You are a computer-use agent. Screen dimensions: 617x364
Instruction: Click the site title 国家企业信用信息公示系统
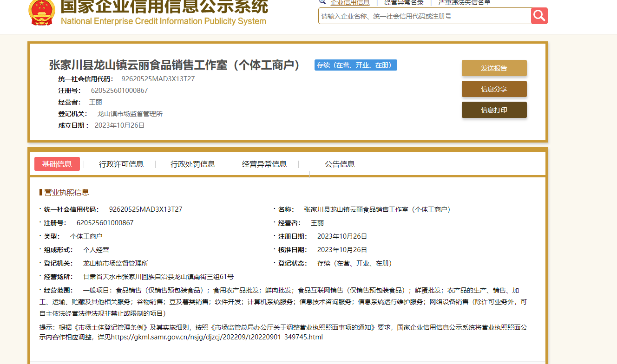coord(164,6)
